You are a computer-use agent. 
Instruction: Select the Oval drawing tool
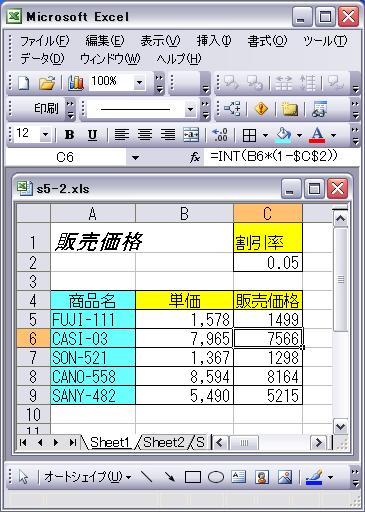click(x=216, y=477)
